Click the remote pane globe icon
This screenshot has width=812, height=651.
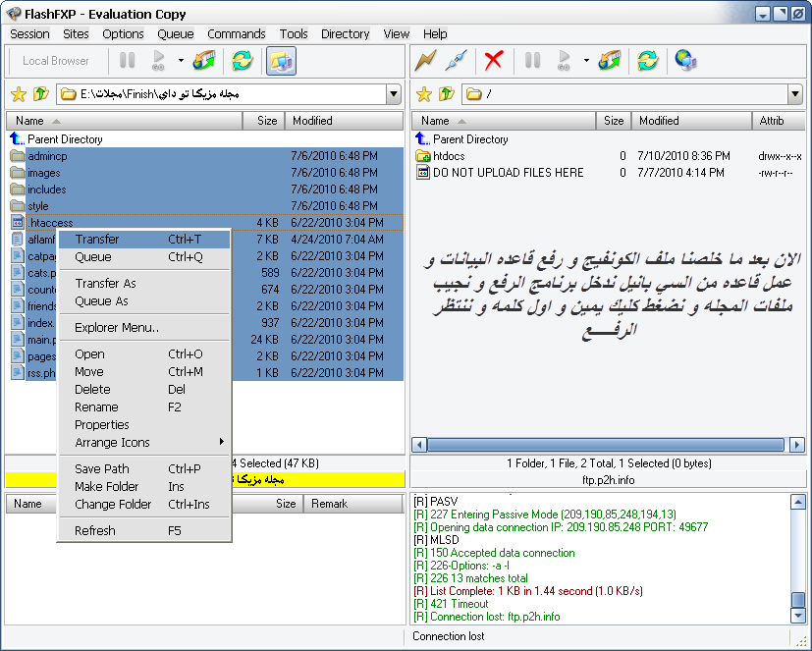[685, 61]
